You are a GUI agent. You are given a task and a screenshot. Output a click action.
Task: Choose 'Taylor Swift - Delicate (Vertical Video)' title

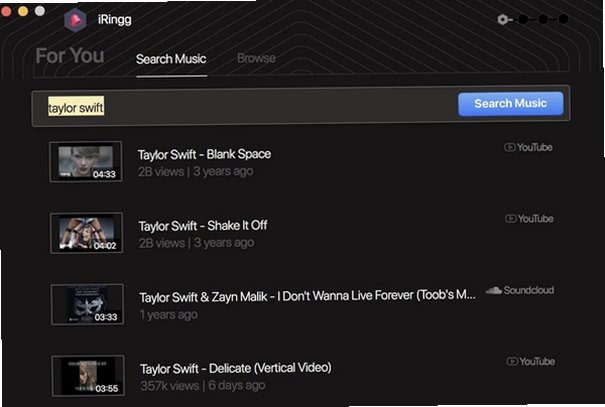click(x=236, y=368)
